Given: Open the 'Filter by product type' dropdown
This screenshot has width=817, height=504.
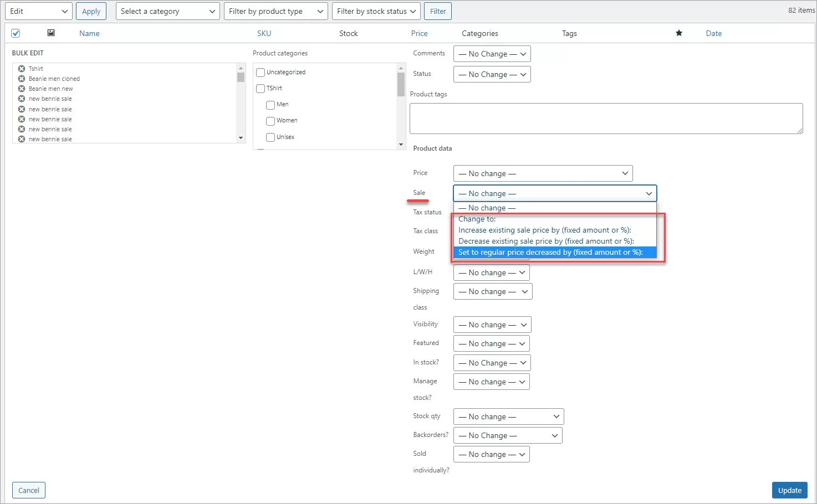Looking at the screenshot, I should coord(275,11).
